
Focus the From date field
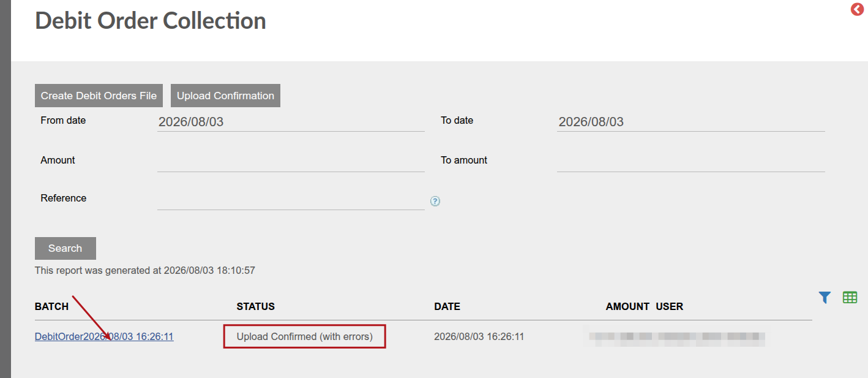pyautogui.click(x=291, y=121)
